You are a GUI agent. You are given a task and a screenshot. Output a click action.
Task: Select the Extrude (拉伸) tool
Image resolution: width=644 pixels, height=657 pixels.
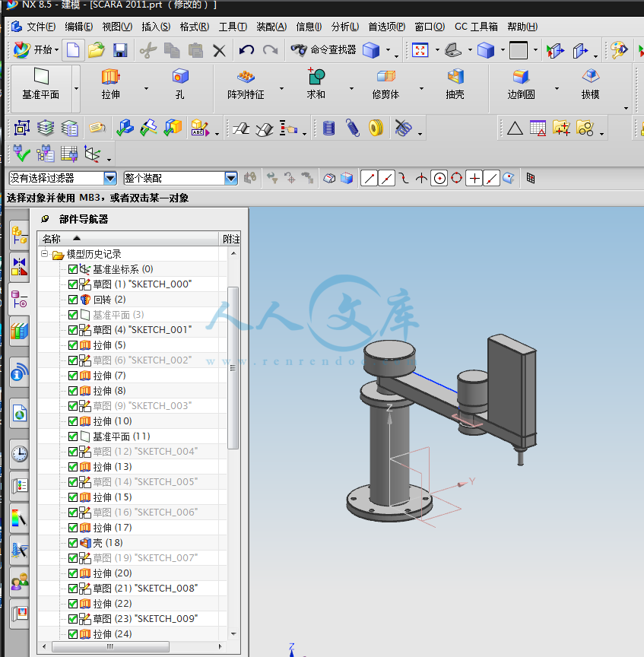110,84
